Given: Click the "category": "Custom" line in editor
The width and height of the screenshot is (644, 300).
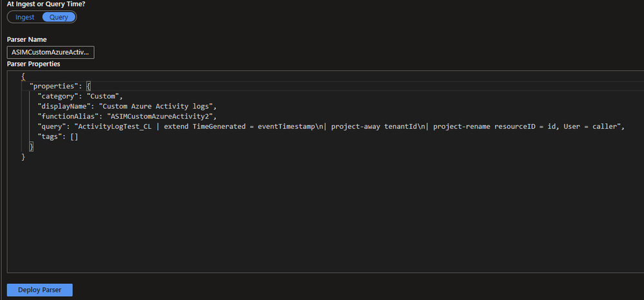Looking at the screenshot, I should coord(80,96).
